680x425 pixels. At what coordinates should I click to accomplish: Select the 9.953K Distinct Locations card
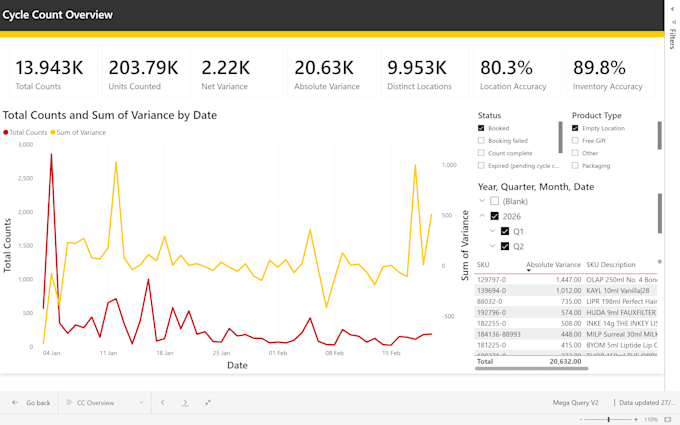coord(425,72)
